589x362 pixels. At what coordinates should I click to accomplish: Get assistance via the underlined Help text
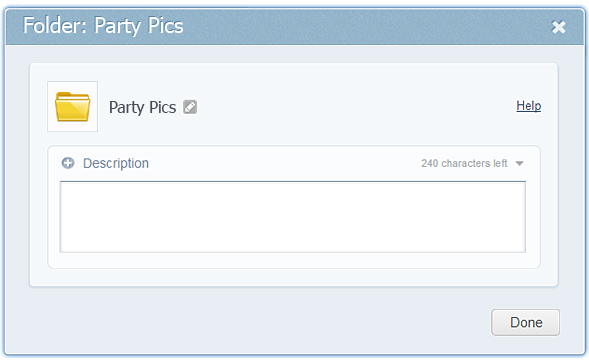[529, 106]
